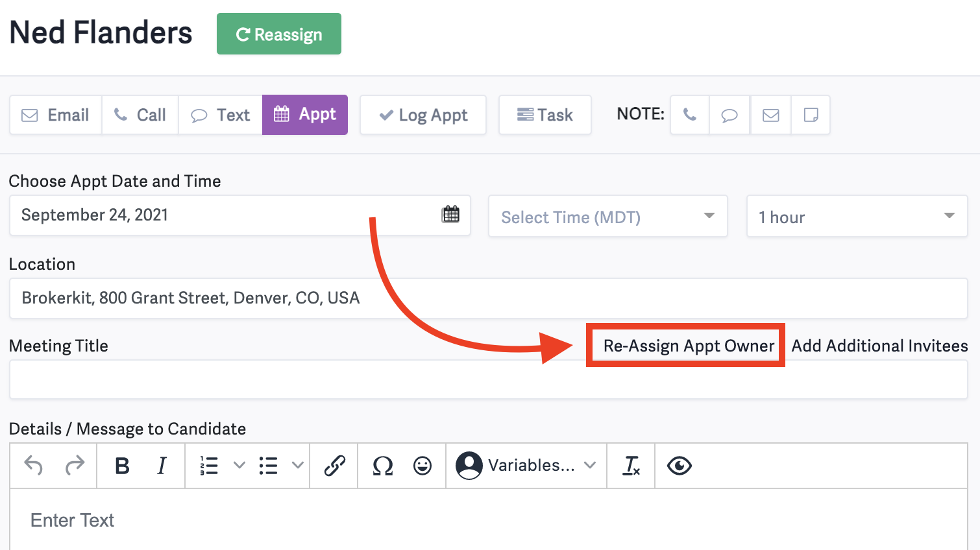The width and height of the screenshot is (980, 550).
Task: Redo the last edit in editor
Action: 75,465
